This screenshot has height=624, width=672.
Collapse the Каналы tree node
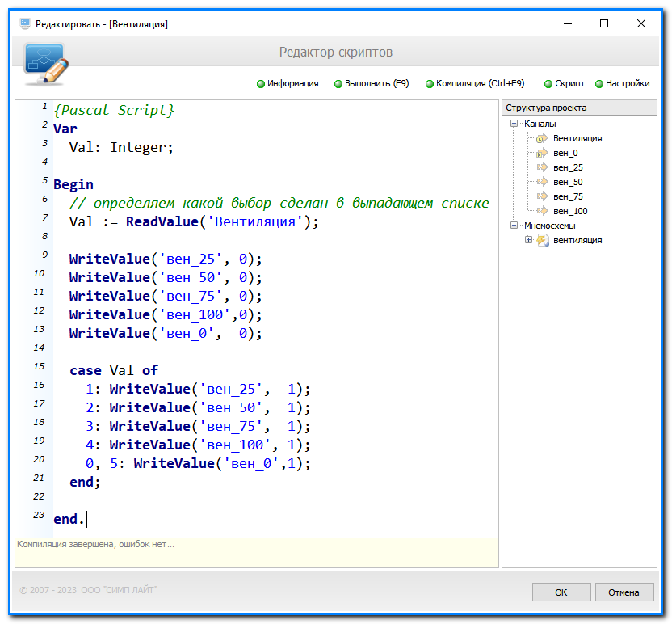[514, 124]
